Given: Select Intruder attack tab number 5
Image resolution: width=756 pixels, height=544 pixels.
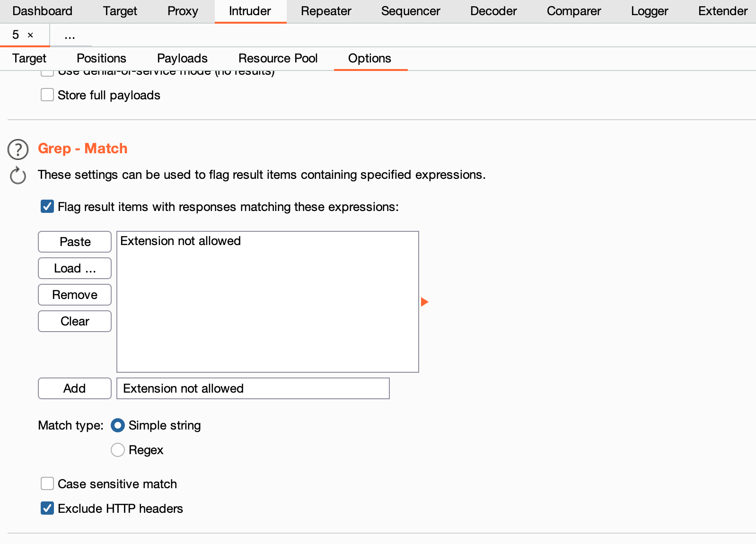Looking at the screenshot, I should (16, 35).
